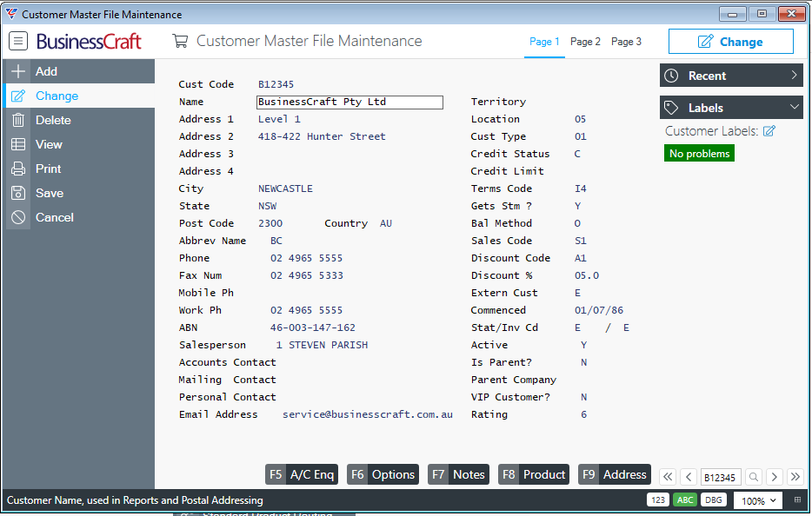Toggle the 123 numeric mode indicator
Viewport: 812px width, 516px height.
658,500
